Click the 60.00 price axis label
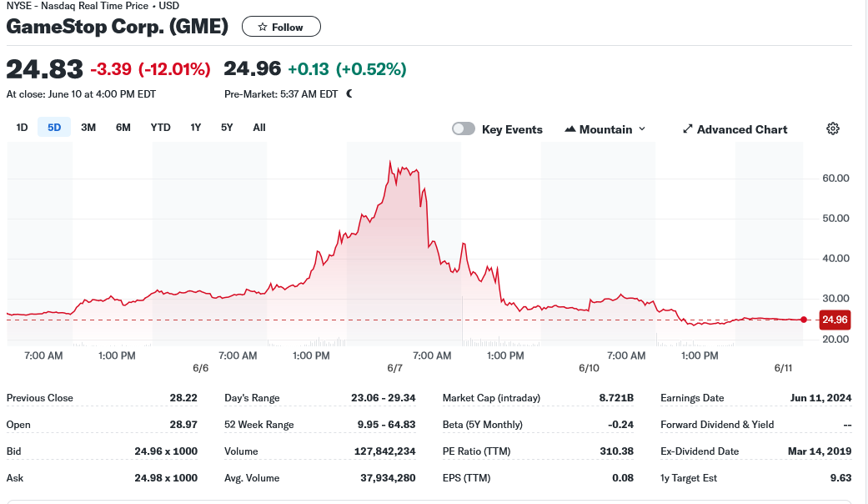The image size is (868, 504). point(835,178)
